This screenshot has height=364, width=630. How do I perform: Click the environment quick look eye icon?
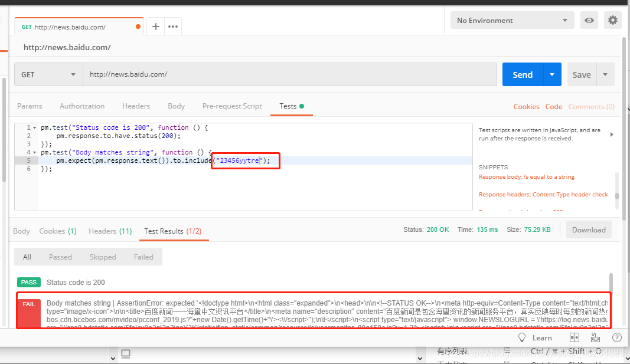(x=589, y=20)
